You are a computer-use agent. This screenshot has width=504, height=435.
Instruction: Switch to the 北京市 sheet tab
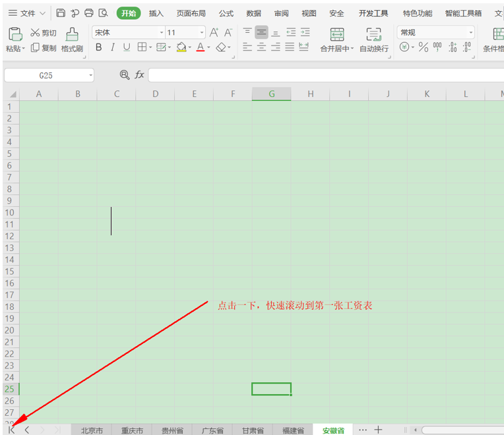(x=92, y=430)
